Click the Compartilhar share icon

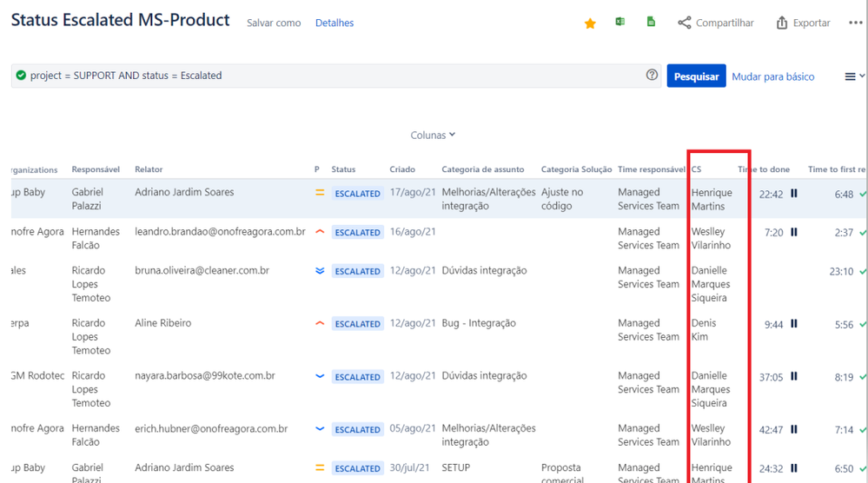pos(684,23)
